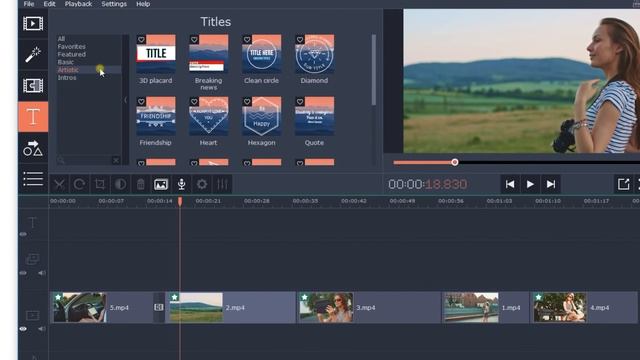This screenshot has width=640, height=360.
Task: Favorite the Quote title
Action: click(300, 102)
